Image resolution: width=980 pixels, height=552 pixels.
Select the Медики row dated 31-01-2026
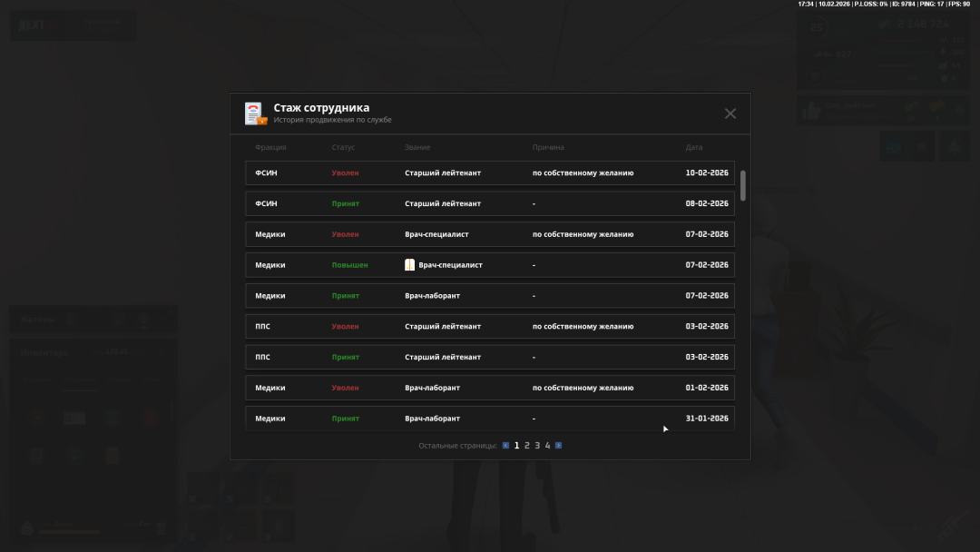point(490,419)
